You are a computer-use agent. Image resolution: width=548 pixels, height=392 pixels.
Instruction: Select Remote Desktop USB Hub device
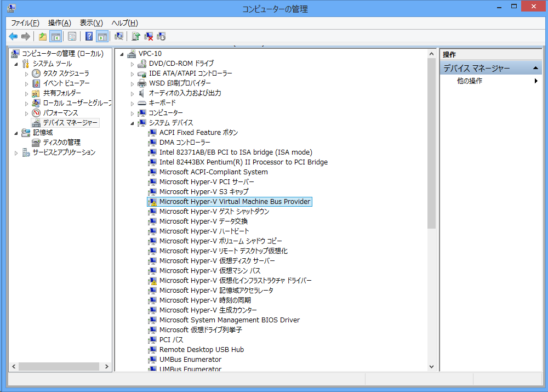(202, 350)
